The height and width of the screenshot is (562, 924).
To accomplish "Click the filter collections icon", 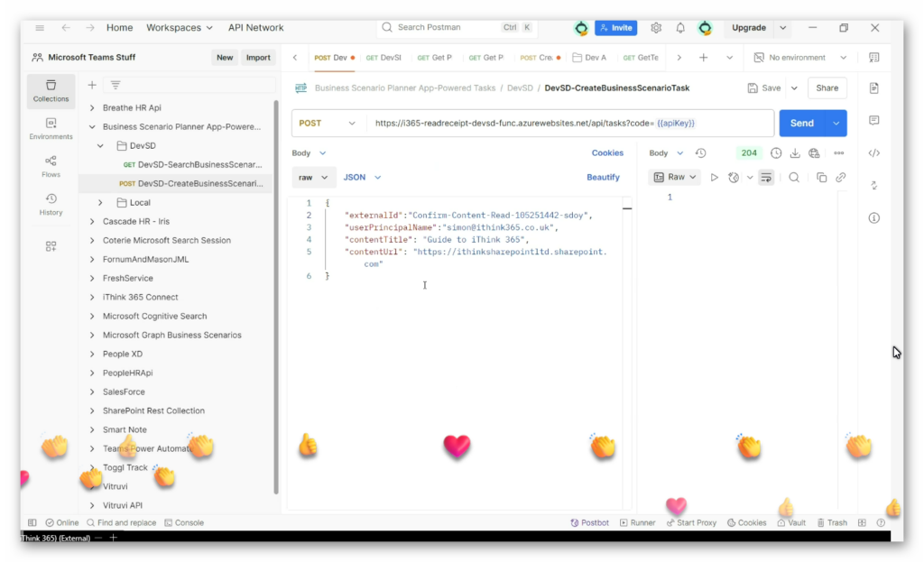I will tap(115, 85).
